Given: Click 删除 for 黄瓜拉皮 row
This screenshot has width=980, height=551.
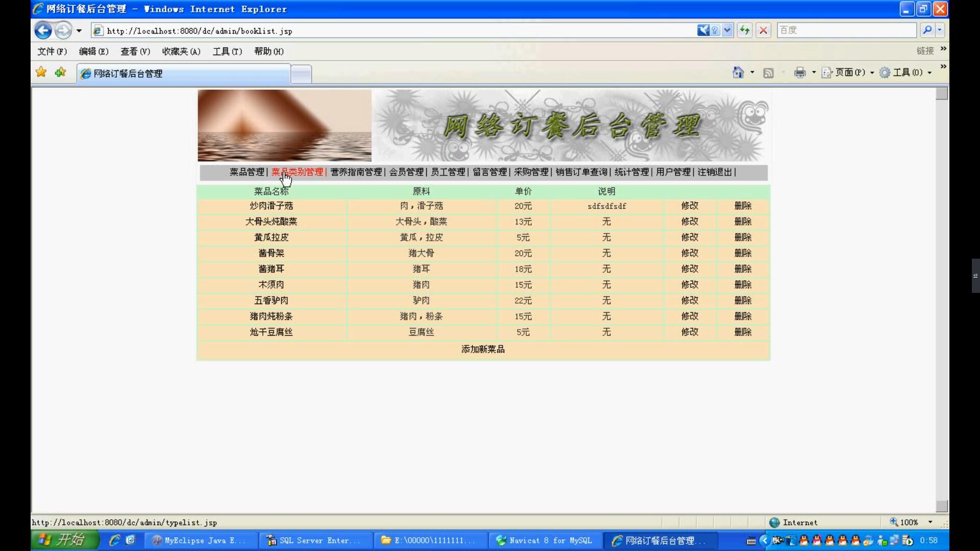Looking at the screenshot, I should pos(743,238).
